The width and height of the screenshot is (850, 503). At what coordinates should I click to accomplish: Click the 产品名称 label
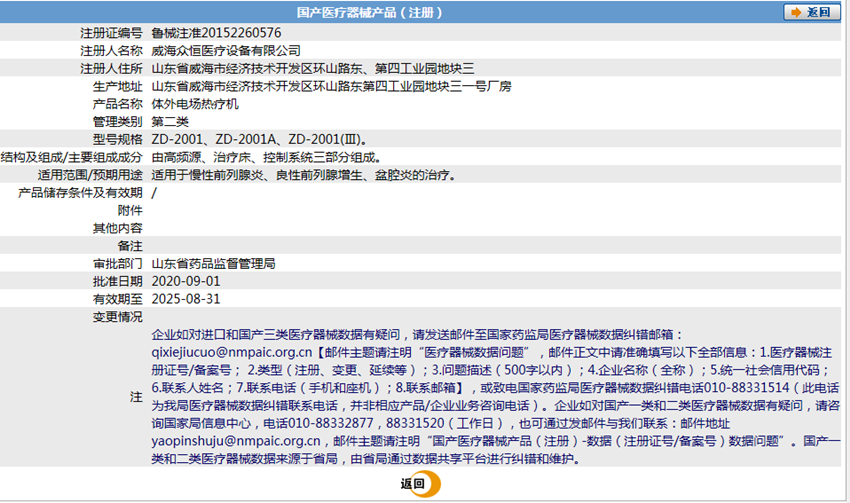(x=118, y=104)
